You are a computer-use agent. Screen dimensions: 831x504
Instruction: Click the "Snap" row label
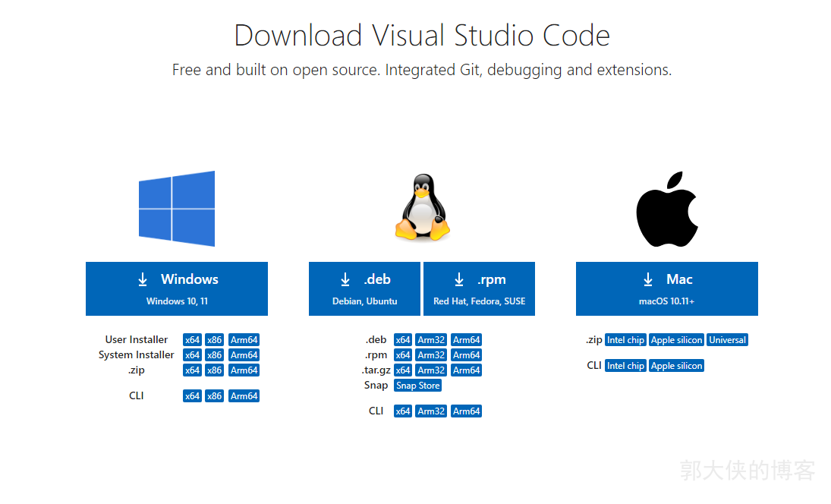pos(376,386)
